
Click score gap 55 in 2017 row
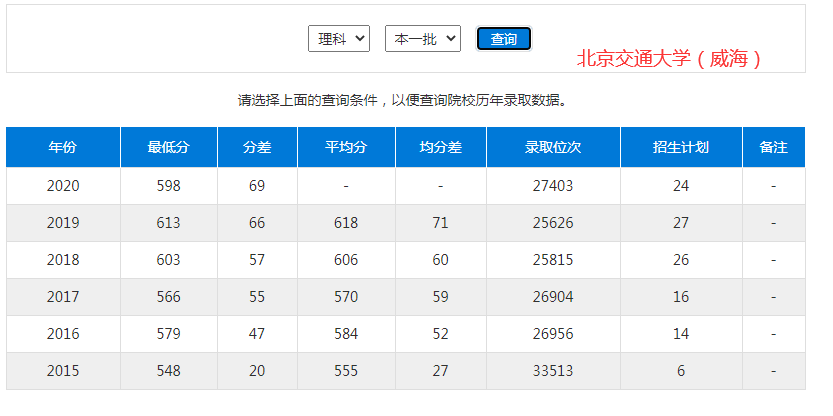(257, 296)
